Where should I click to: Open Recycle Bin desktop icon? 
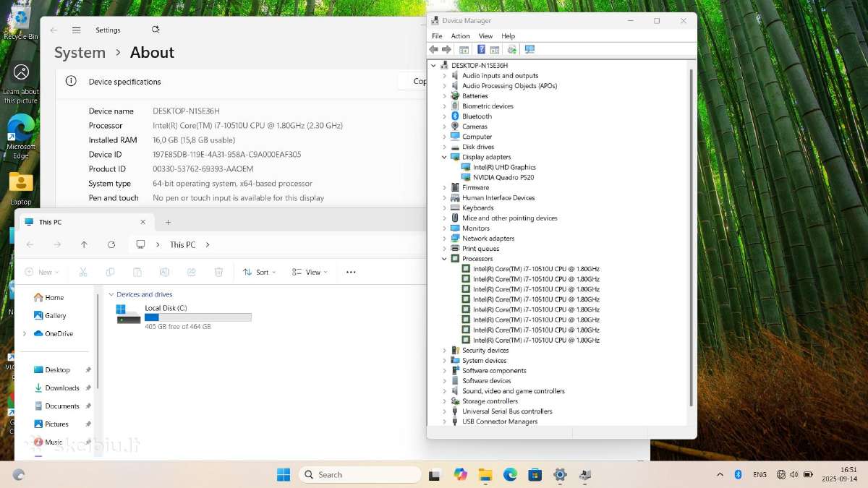21,22
